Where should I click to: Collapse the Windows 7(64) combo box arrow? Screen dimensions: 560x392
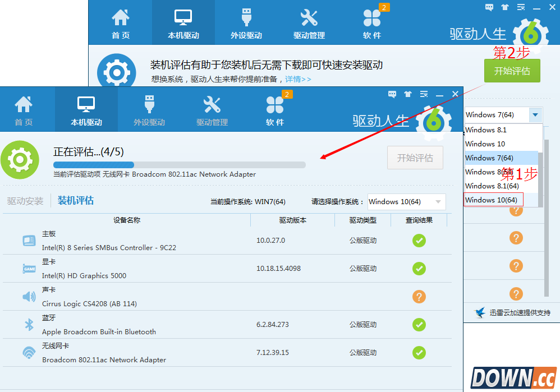535,115
